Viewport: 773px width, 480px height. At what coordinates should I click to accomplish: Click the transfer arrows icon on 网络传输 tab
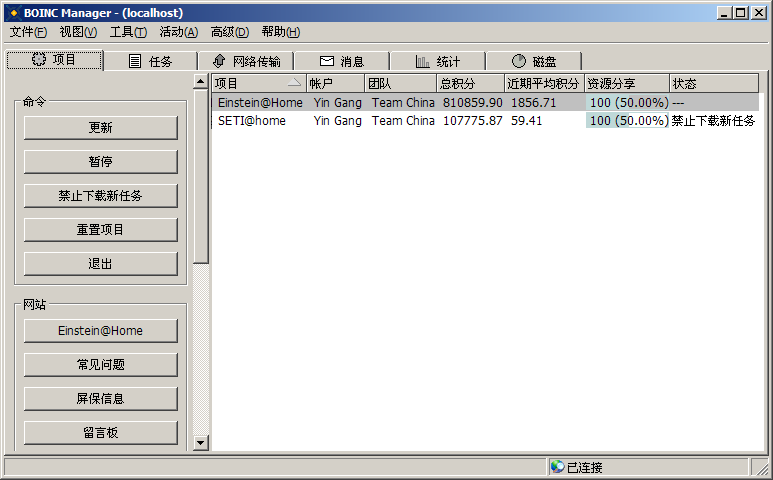click(x=219, y=61)
